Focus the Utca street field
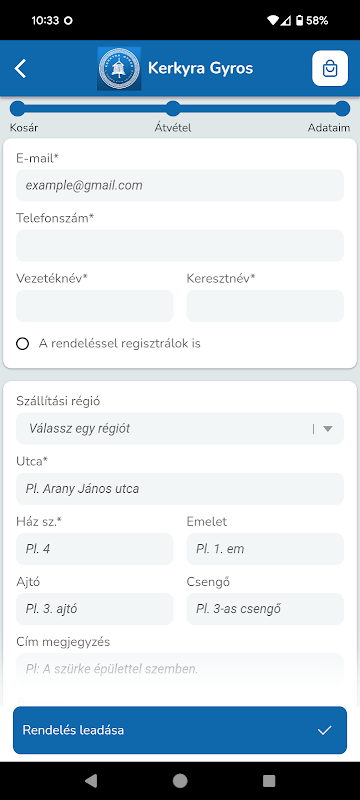 pyautogui.click(x=180, y=489)
